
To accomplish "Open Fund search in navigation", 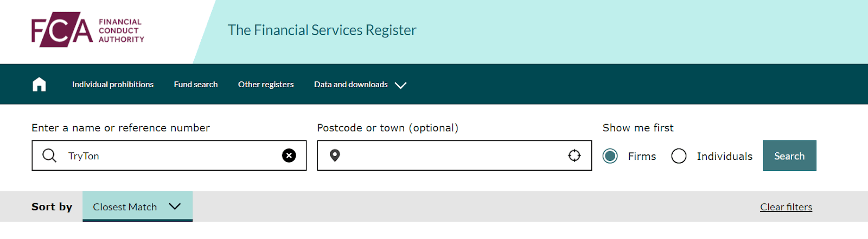I will pyautogui.click(x=196, y=85).
